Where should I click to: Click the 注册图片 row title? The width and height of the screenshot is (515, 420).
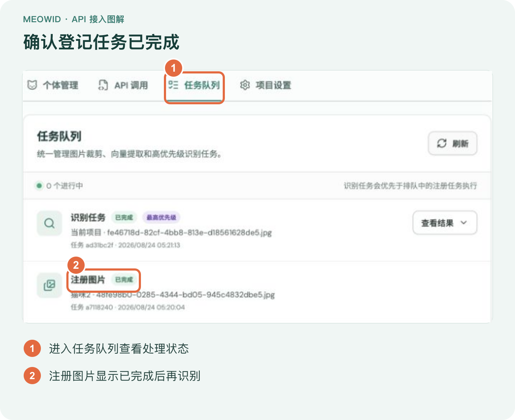coord(88,280)
